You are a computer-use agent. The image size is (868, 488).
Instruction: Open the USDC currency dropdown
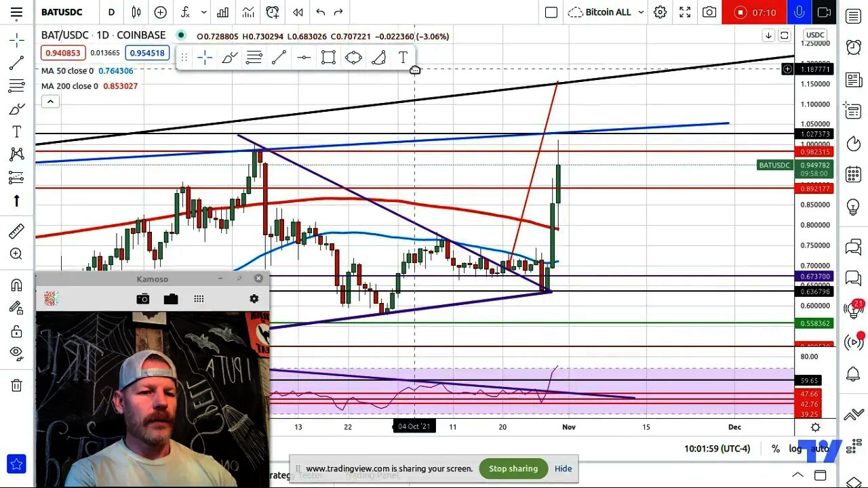point(815,35)
